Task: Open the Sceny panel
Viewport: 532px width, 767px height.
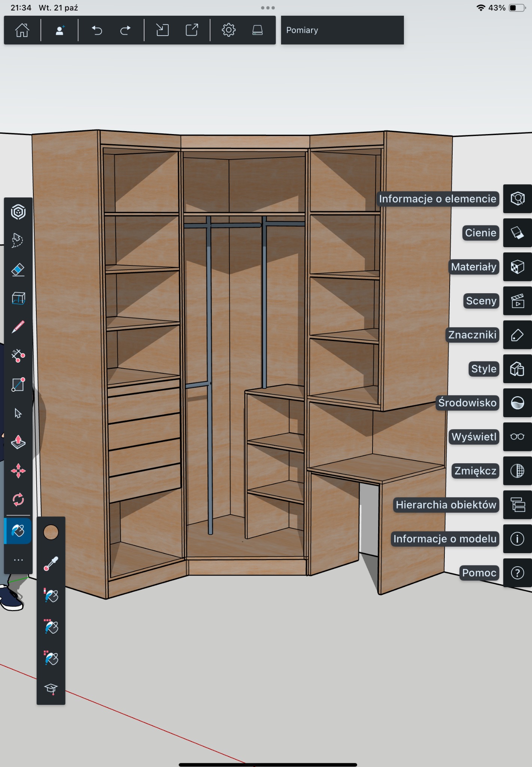Action: point(517,301)
